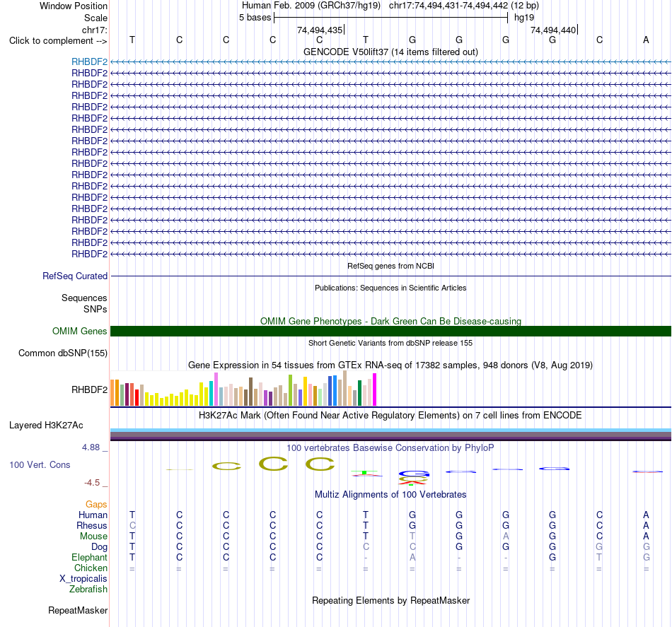The image size is (672, 627).
Task: Click the 74,494,435 position marker
Action: pos(320,30)
